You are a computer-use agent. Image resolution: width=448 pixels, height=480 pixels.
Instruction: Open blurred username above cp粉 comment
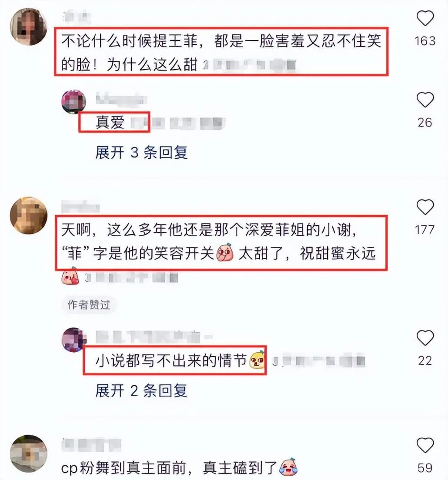(91, 445)
